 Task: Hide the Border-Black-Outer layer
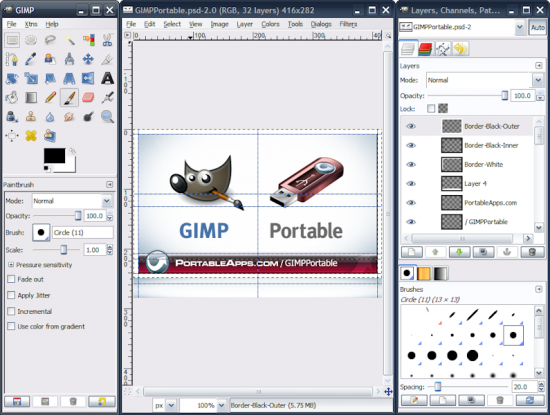[x=411, y=126]
